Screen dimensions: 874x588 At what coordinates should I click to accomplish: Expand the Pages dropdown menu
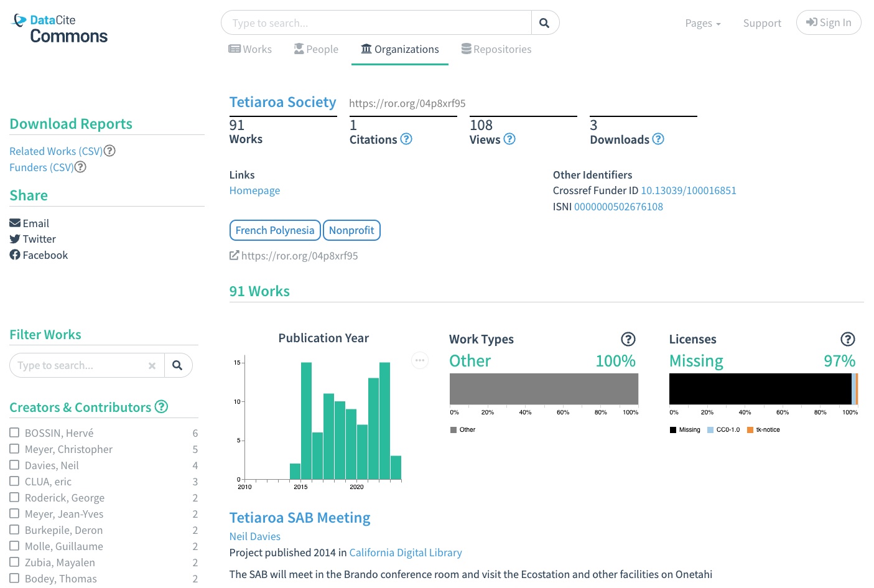pos(702,23)
